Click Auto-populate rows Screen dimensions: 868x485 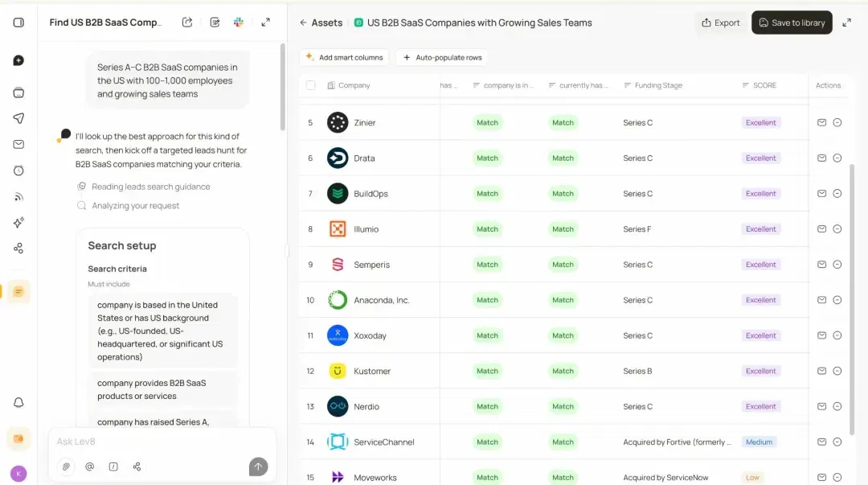pos(442,58)
